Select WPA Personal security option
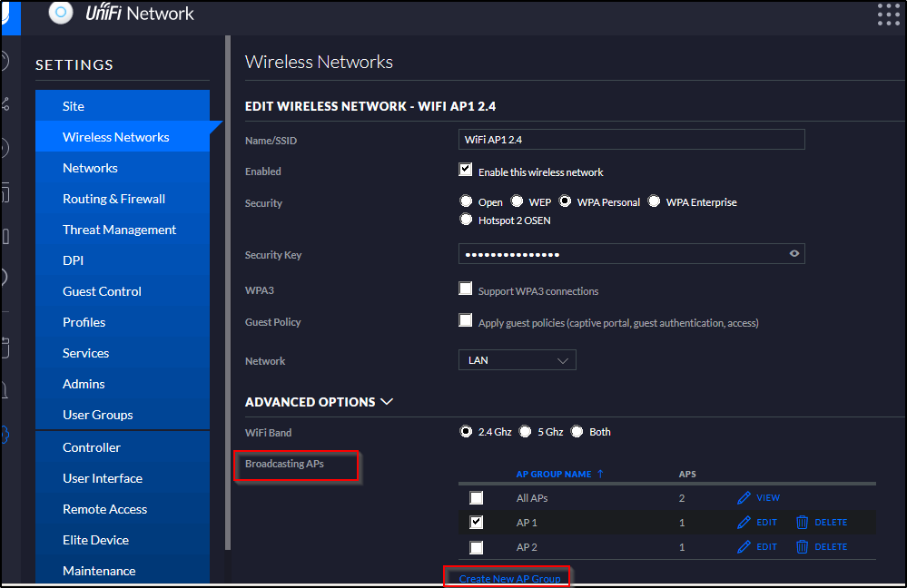907x588 pixels. 565,201
